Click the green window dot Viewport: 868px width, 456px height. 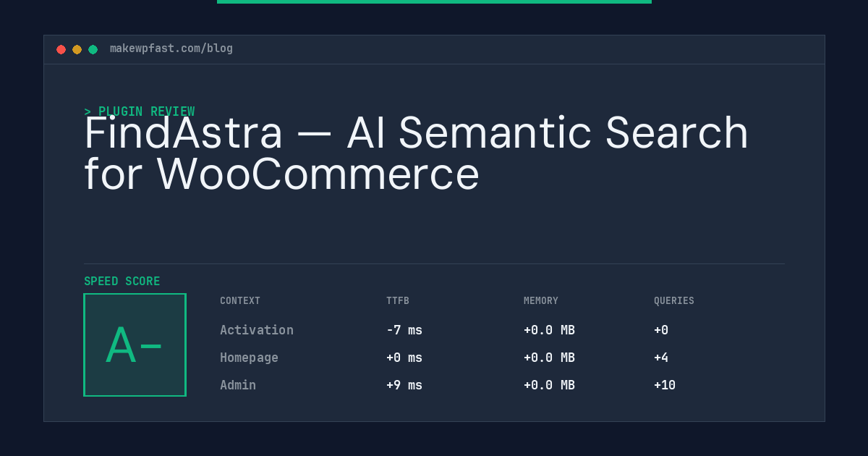pos(93,49)
